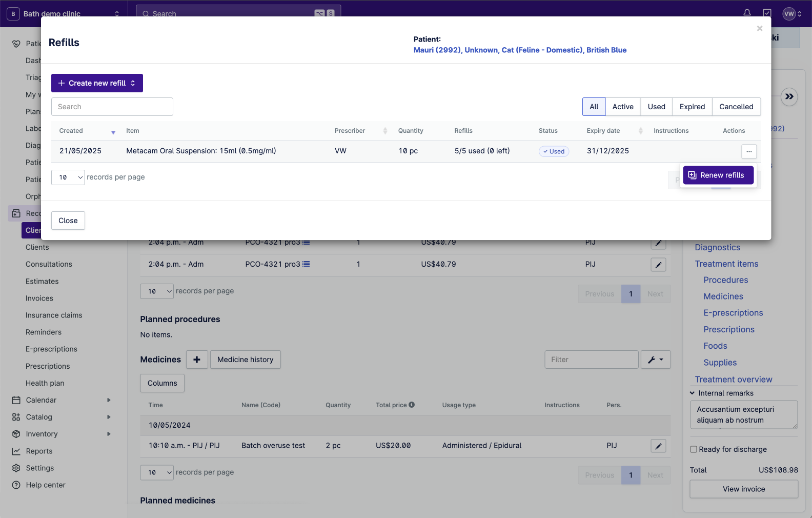The image size is (812, 518).
Task: Edit the Batch overuse test row with pencil
Action: point(658,446)
